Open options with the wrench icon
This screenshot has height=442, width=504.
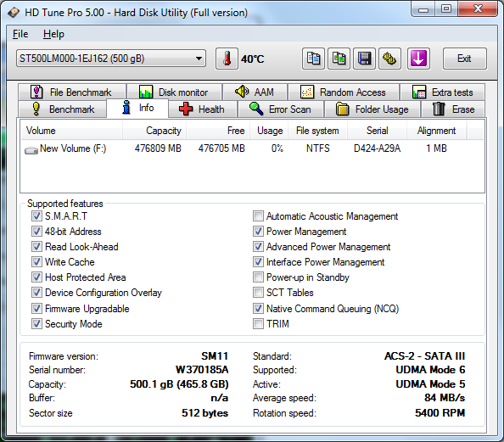pyautogui.click(x=389, y=59)
